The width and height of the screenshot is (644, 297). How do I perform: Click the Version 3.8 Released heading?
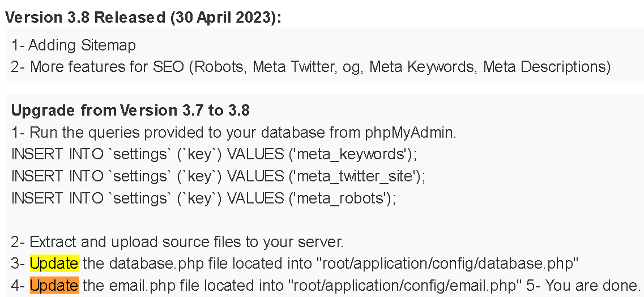click(143, 17)
